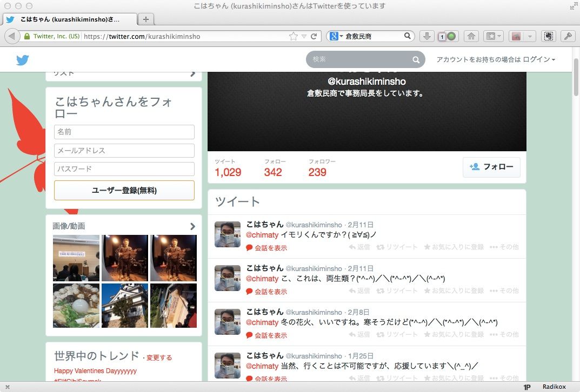580x392 pixels.
Task: Click the green padlock site identity
Action: (x=26, y=36)
